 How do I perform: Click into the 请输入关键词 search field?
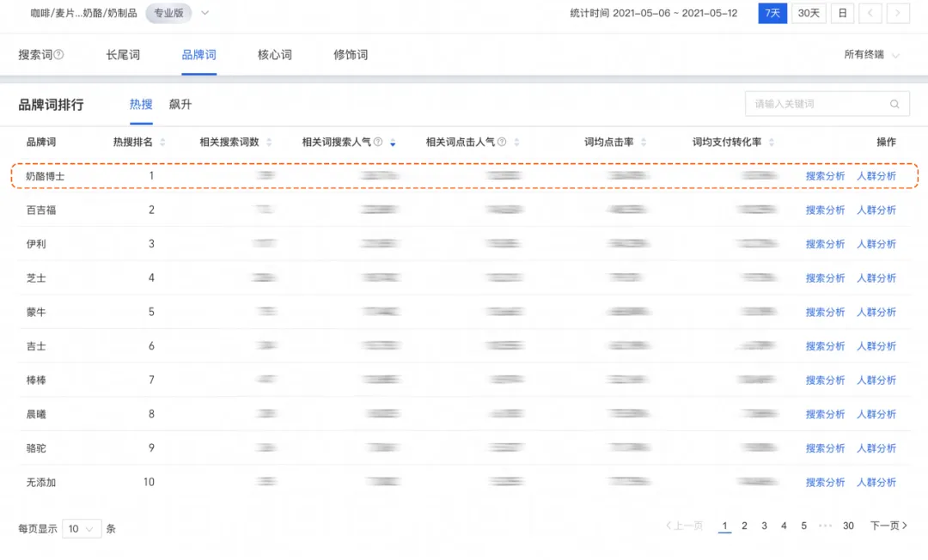827,104
